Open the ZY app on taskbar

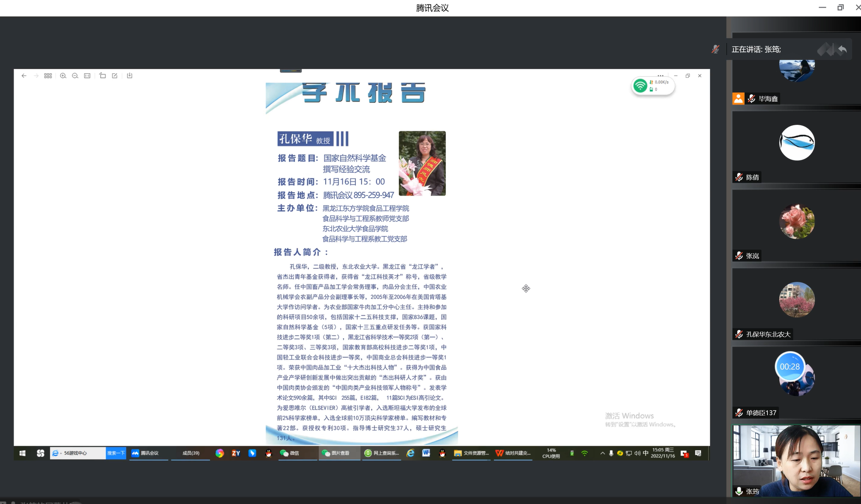236,453
